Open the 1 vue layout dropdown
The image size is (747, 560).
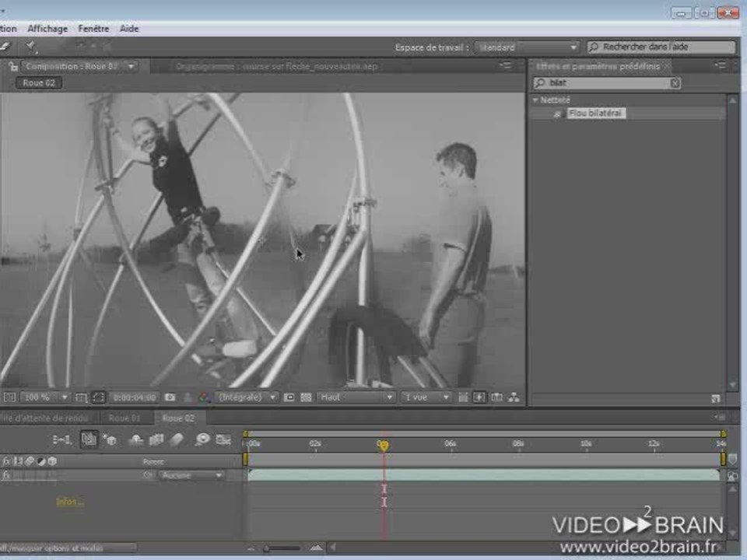pyautogui.click(x=426, y=397)
